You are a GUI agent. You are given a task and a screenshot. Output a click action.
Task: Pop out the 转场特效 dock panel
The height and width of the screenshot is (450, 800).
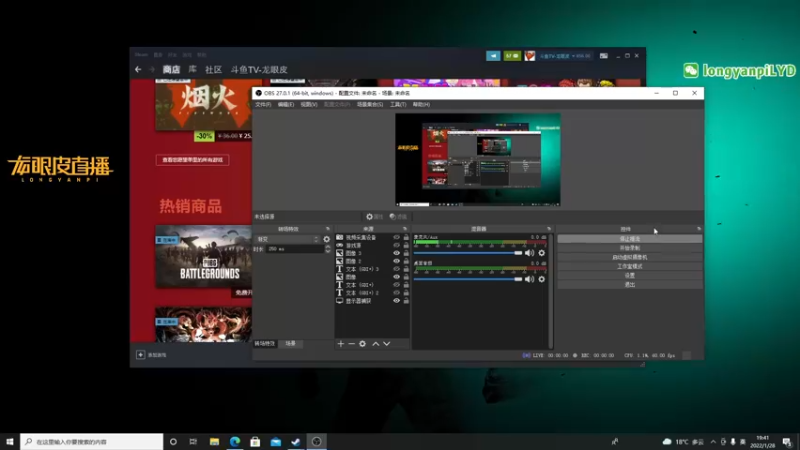[328, 229]
